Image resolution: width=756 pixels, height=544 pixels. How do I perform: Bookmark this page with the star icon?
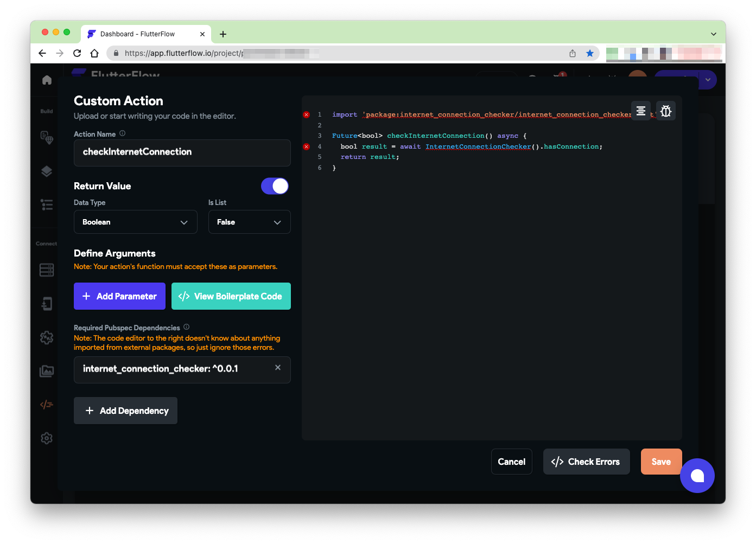coord(590,53)
